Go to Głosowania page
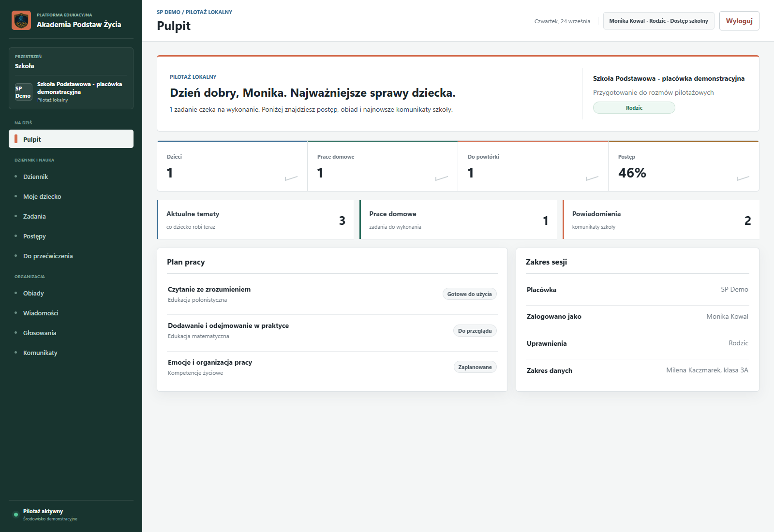Screen dimensions: 774x532 (71, 333)
